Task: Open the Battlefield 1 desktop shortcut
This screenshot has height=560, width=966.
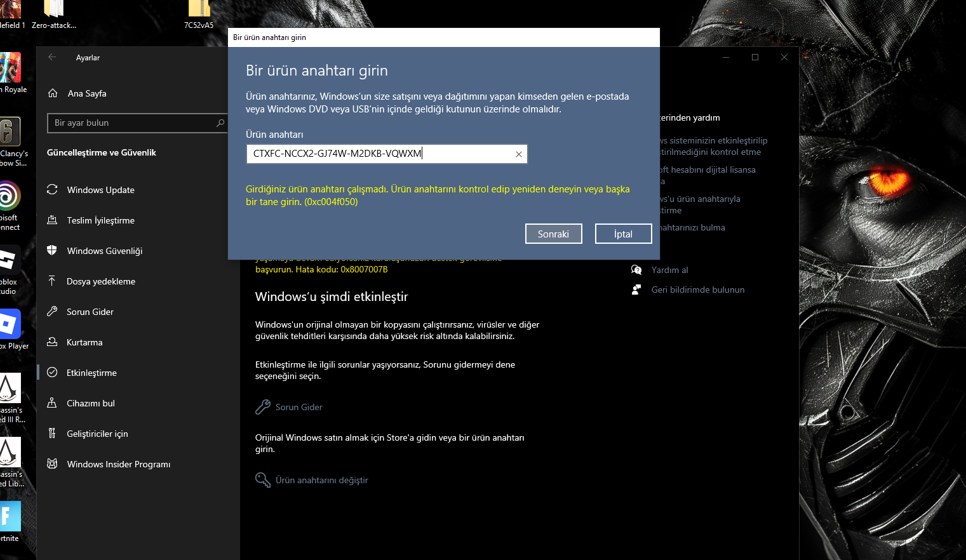Action: pos(13,15)
